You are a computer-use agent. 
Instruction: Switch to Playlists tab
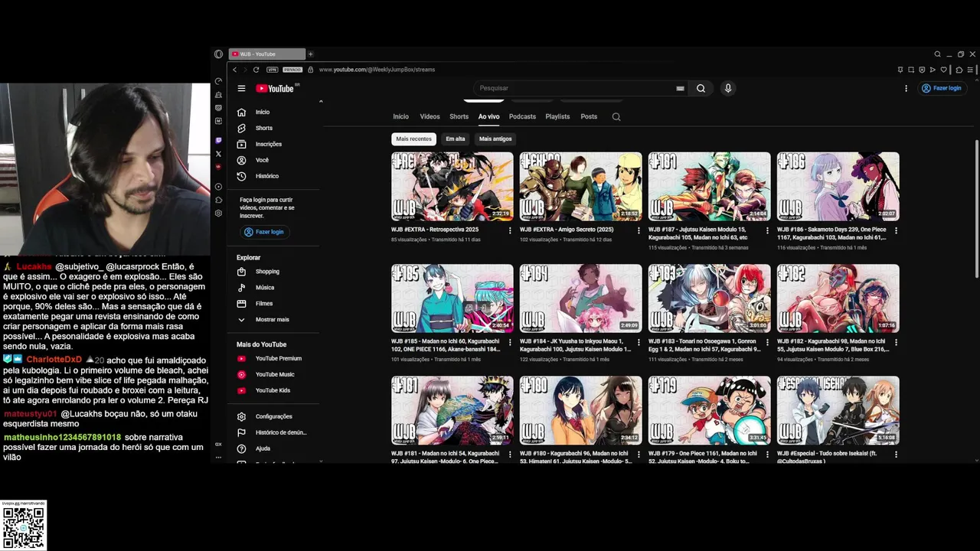pos(557,117)
